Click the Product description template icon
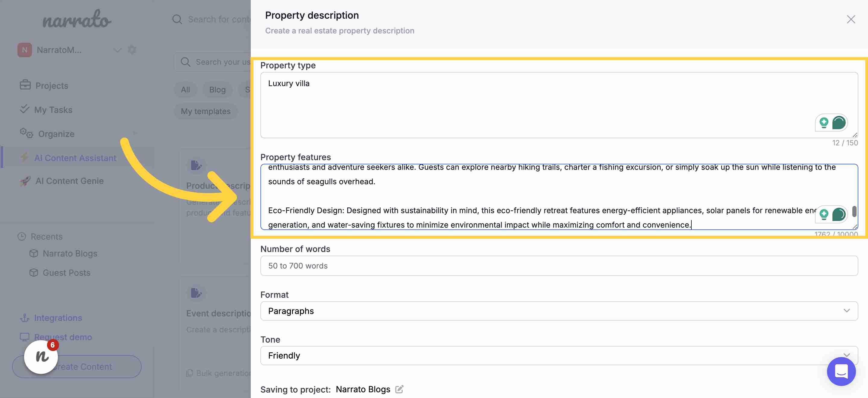The width and height of the screenshot is (868, 398). pos(196,165)
